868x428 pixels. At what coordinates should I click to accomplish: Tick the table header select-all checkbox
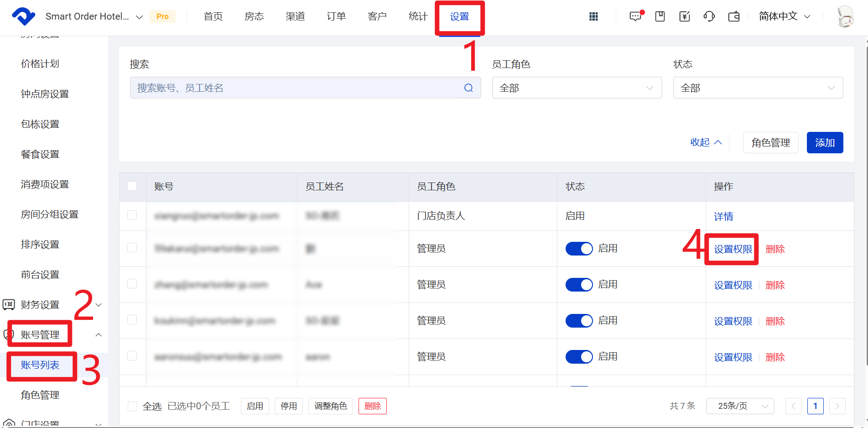[132, 186]
